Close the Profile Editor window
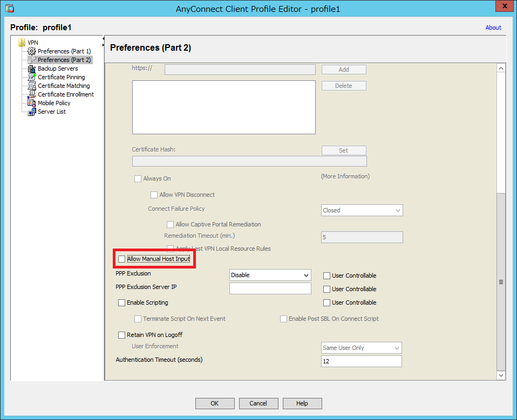The image size is (517, 420). (x=505, y=6)
